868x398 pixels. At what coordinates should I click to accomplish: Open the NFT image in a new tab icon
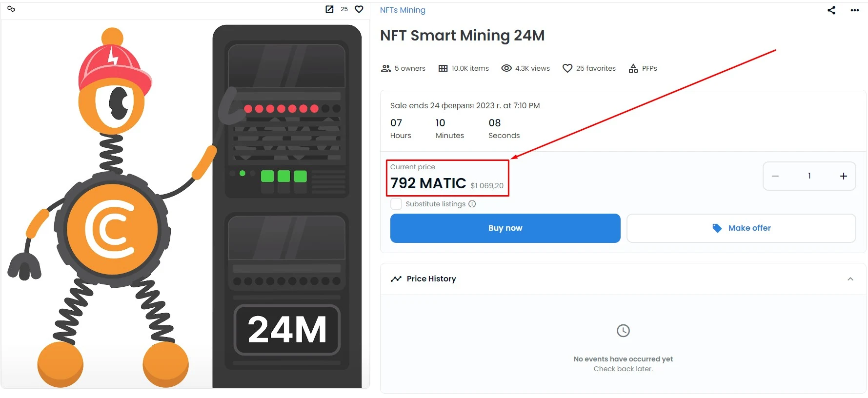[329, 9]
